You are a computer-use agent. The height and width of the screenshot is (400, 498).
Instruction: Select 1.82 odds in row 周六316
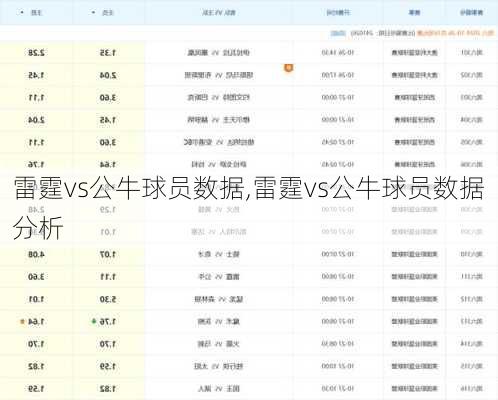pyautogui.click(x=108, y=389)
